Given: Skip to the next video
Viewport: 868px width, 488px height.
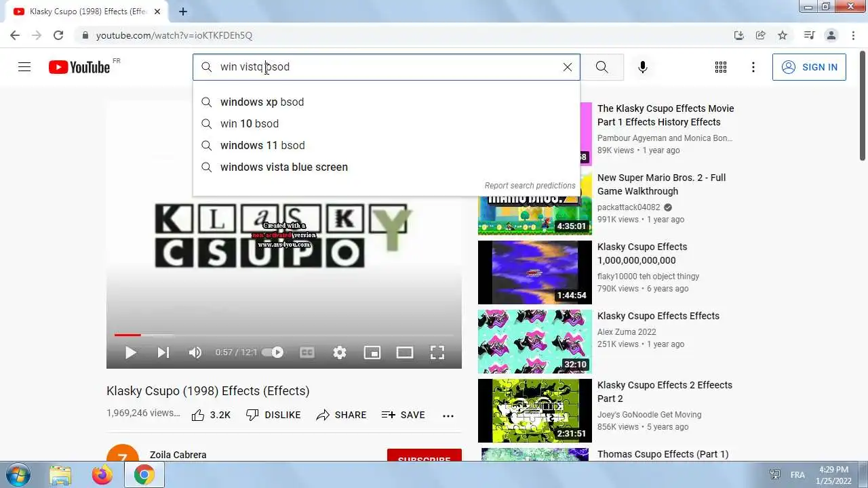Looking at the screenshot, I should [x=163, y=352].
